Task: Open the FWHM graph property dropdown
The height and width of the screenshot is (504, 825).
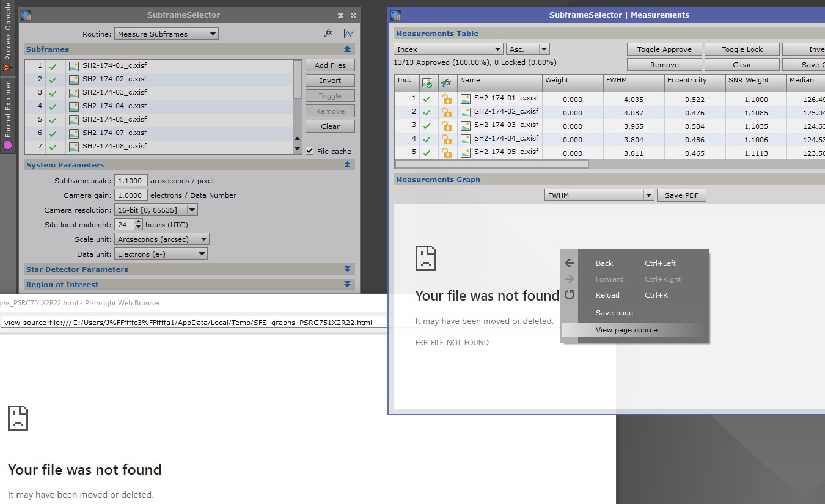Action: pos(599,195)
